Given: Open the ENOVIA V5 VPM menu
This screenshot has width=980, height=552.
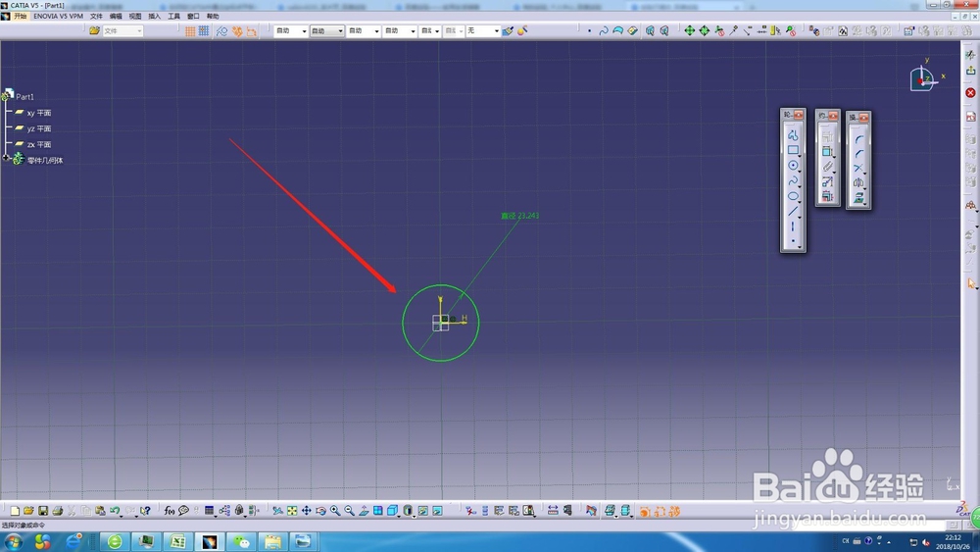Looking at the screenshot, I should pyautogui.click(x=58, y=17).
